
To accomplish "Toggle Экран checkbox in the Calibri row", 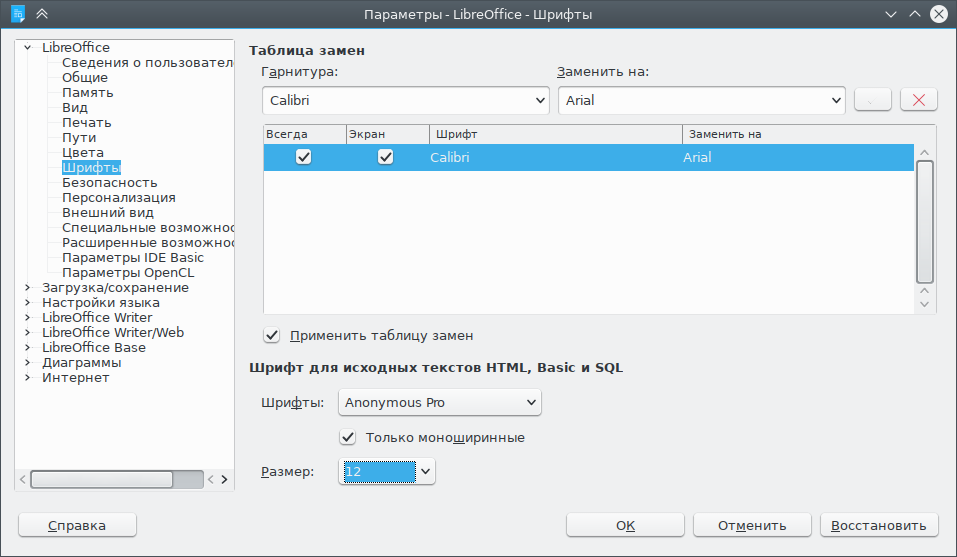I will 385,157.
